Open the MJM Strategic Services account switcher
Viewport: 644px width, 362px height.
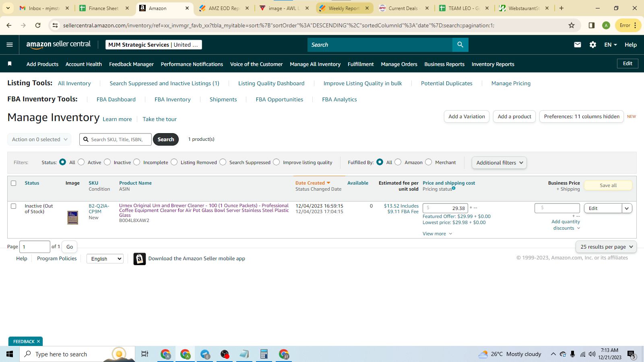tap(154, 45)
